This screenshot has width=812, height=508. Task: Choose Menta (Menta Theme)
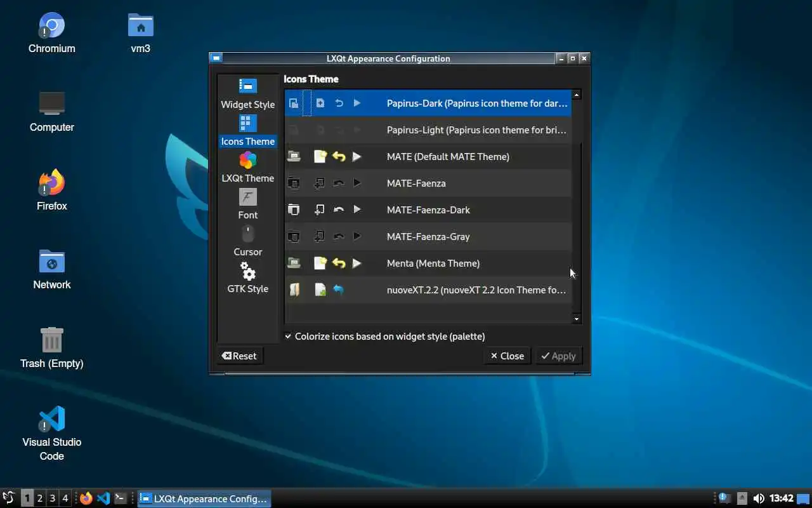pos(428,263)
